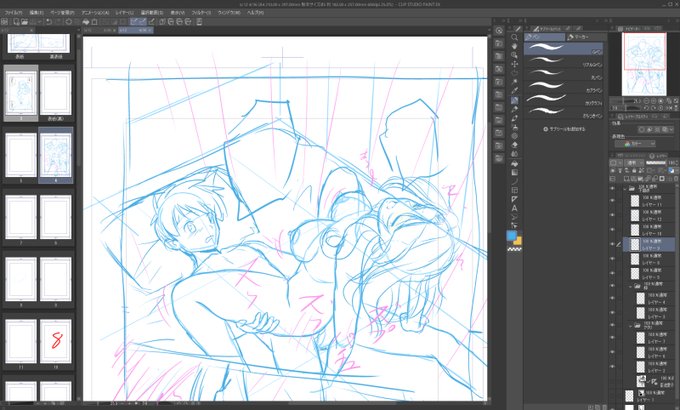Open the 通常 blending mode dropdown
The width and height of the screenshot is (680, 410).
(633, 163)
